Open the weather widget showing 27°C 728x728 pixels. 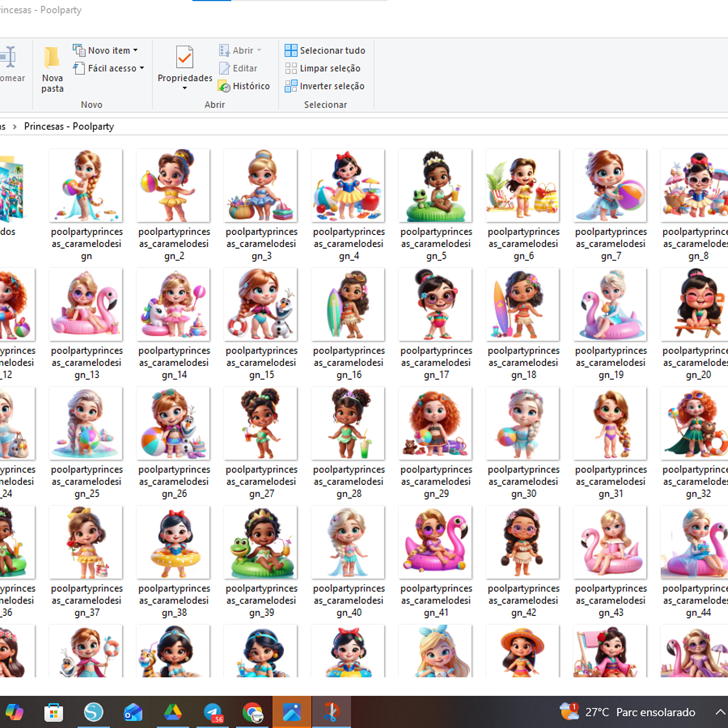[628, 712]
